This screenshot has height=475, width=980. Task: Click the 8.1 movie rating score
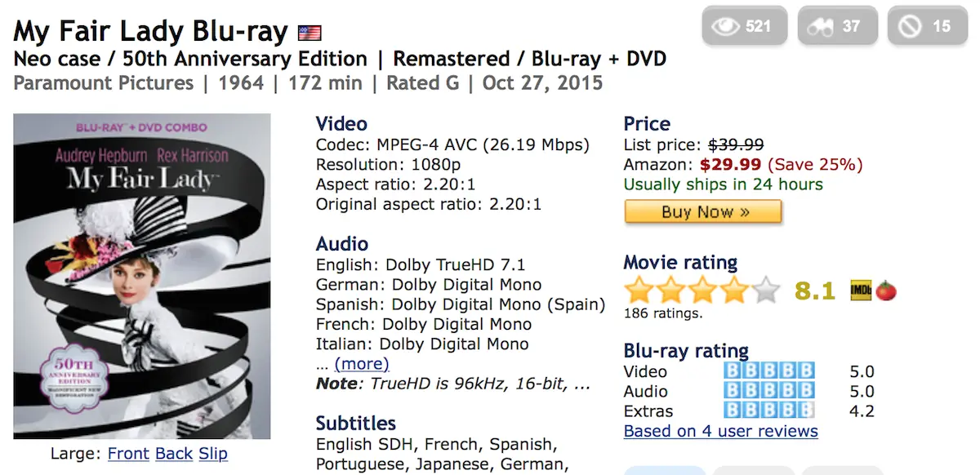814,291
